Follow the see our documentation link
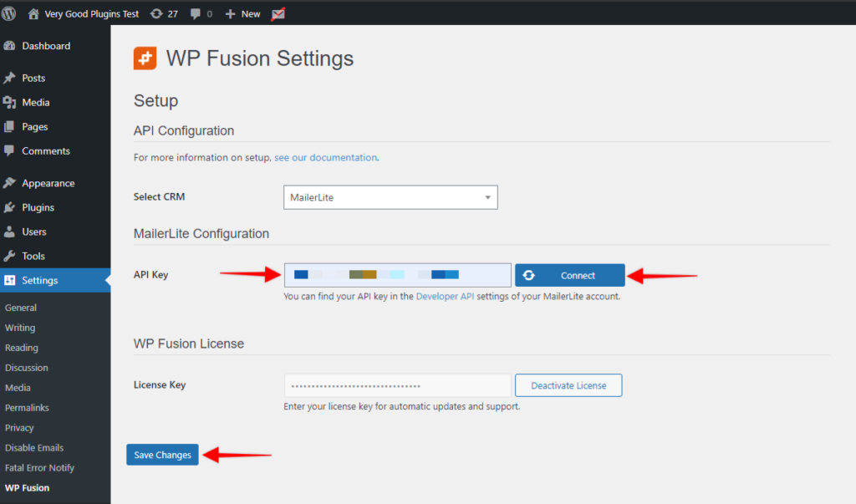Image resolution: width=856 pixels, height=504 pixels. pos(325,157)
